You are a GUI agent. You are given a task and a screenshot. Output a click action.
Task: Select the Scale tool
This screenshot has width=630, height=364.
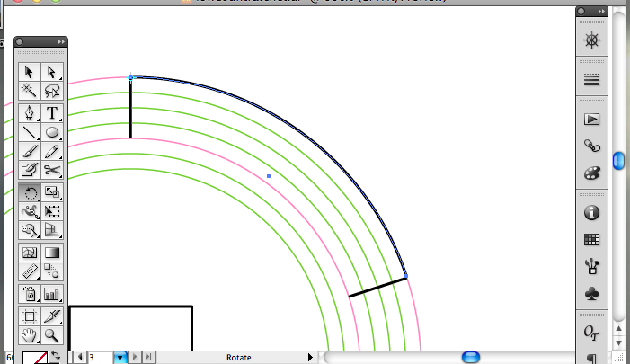pos(52,193)
